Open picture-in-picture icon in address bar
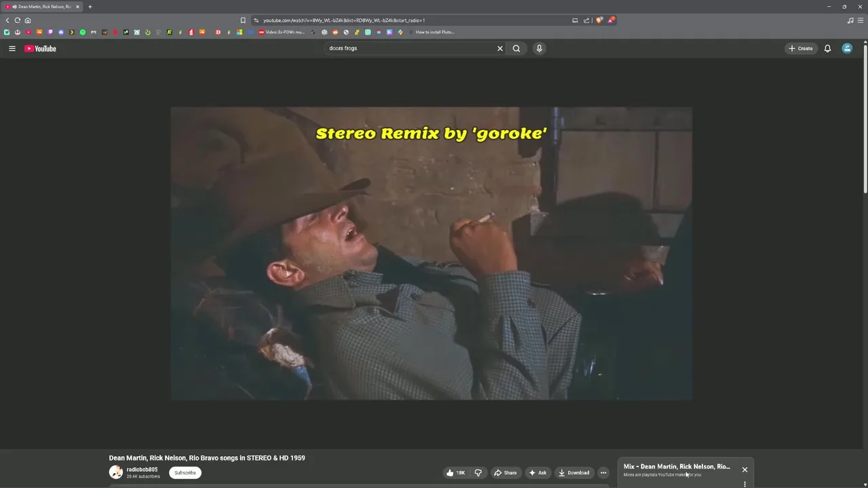Viewport: 868px width, 488px height. 575,20
